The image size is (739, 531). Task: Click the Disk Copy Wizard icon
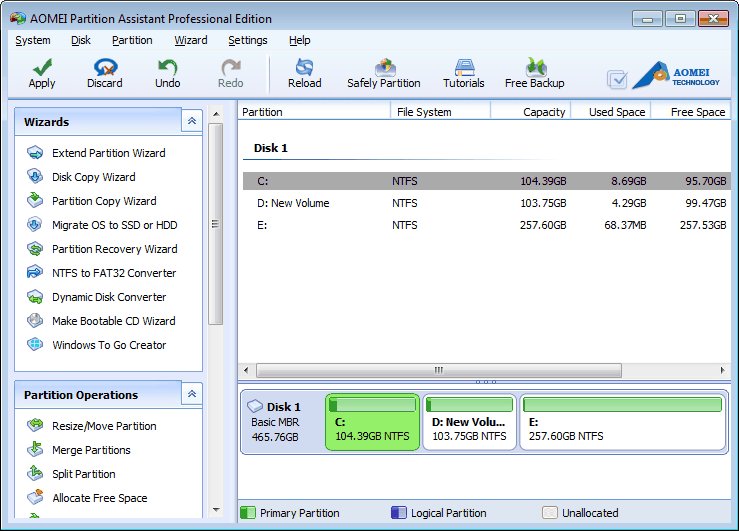point(35,176)
